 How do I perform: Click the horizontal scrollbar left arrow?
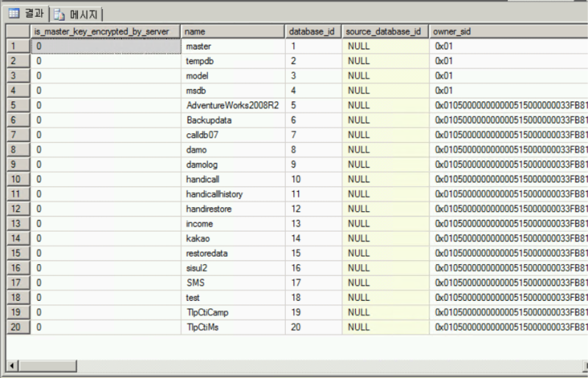tap(12, 365)
